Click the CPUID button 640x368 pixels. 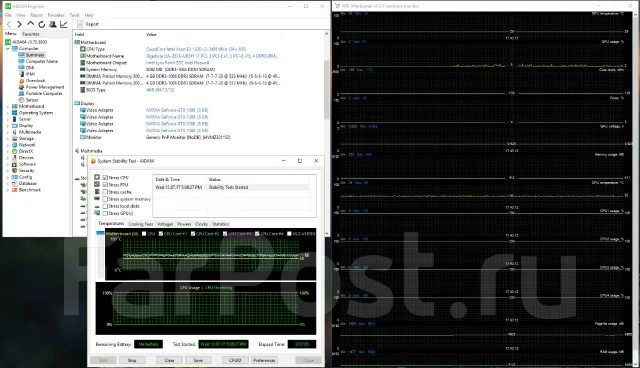[235, 360]
